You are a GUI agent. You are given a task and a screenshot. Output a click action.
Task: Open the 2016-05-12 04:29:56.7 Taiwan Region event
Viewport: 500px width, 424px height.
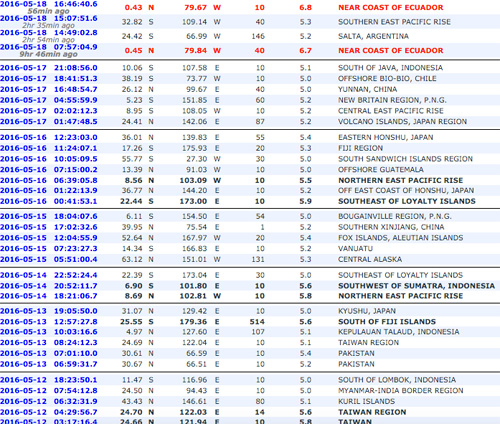[49, 412]
